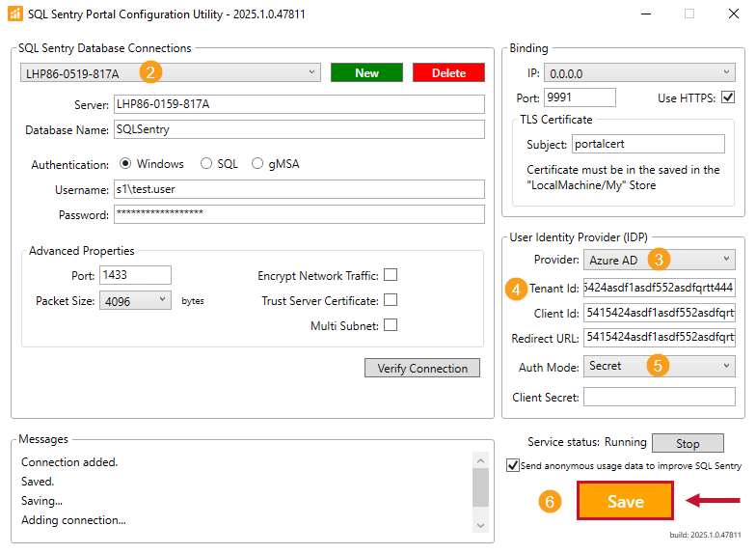Enable Encrypt Network Traffic checkbox
This screenshot has width=756, height=554.
[x=391, y=275]
